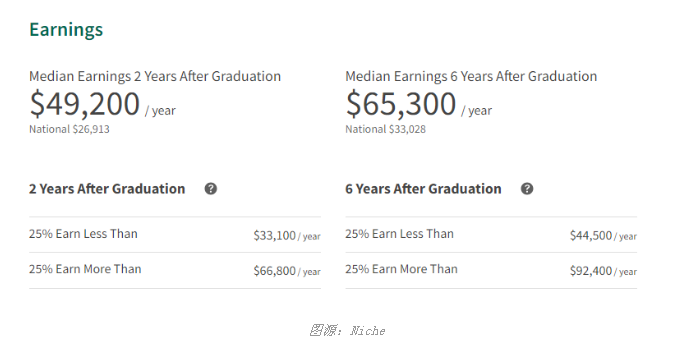Select 25% Earn Less Than row under 6 Years
The height and width of the screenshot is (363, 692).
491,235
